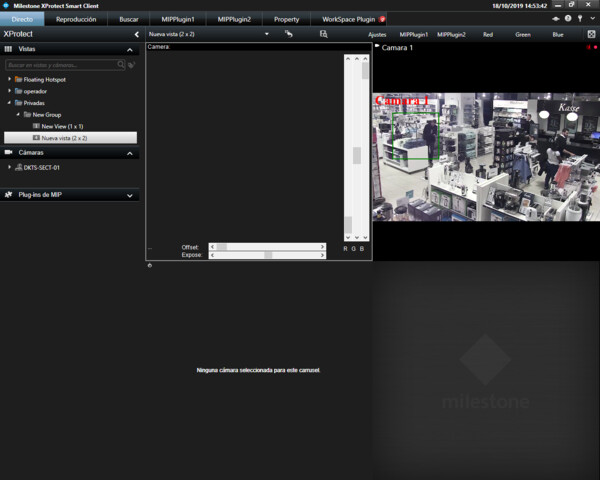Expand the DKTS-SECT-01 camera server node
The width and height of the screenshot is (600, 480).
point(9,167)
